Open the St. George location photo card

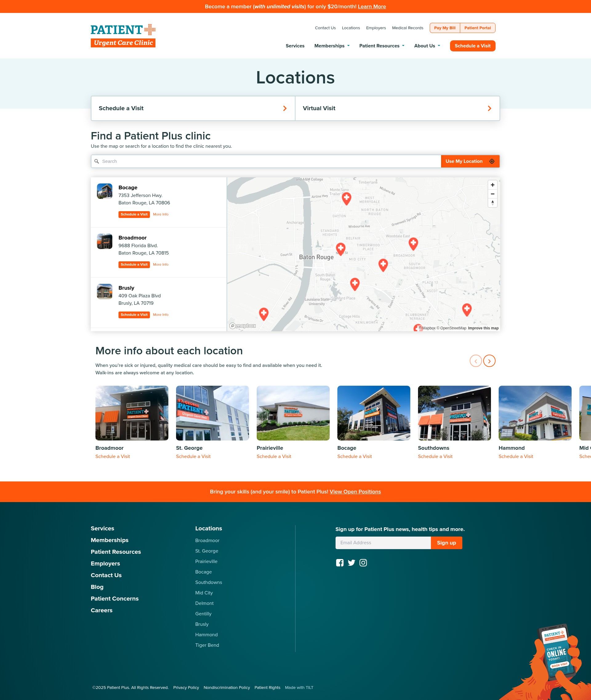point(212,413)
